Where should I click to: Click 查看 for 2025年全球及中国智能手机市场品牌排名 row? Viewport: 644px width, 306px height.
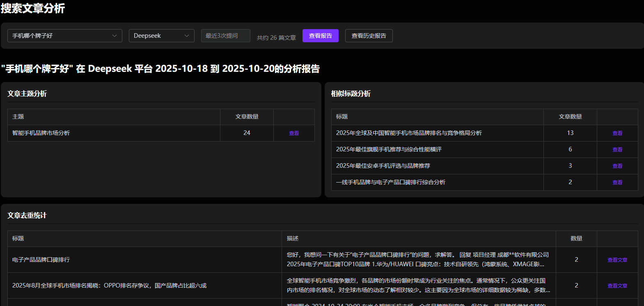pos(617,133)
